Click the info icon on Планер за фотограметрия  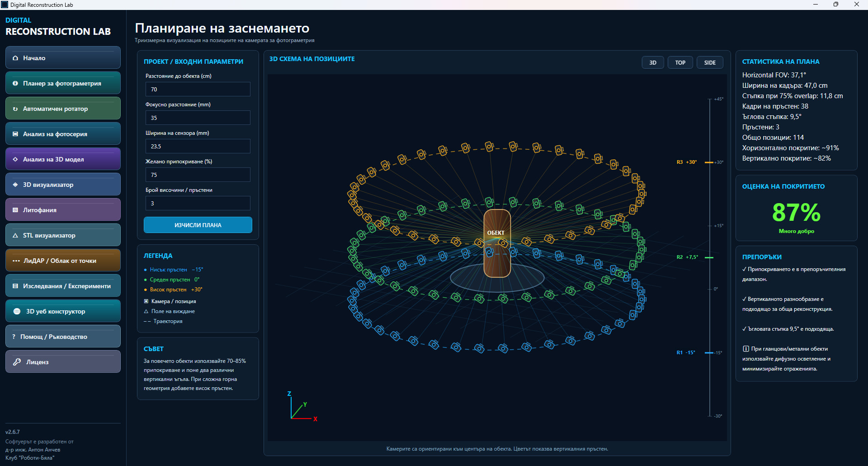[x=15, y=83]
